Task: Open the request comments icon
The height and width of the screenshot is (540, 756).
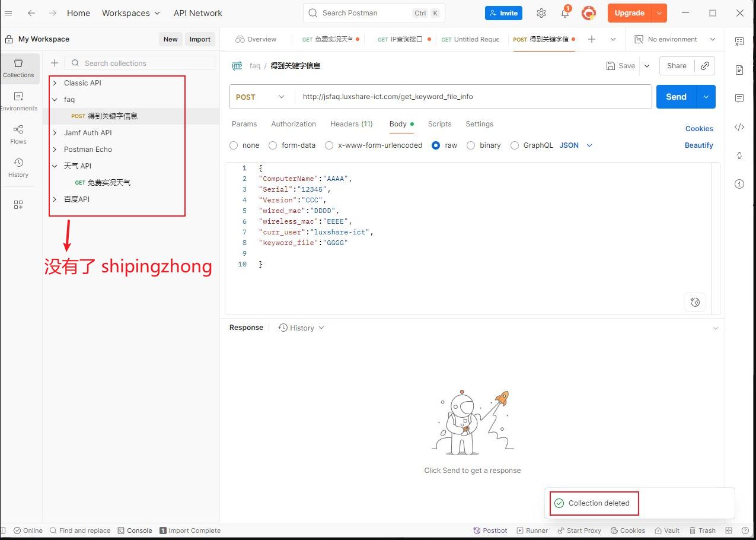Action: [739, 99]
